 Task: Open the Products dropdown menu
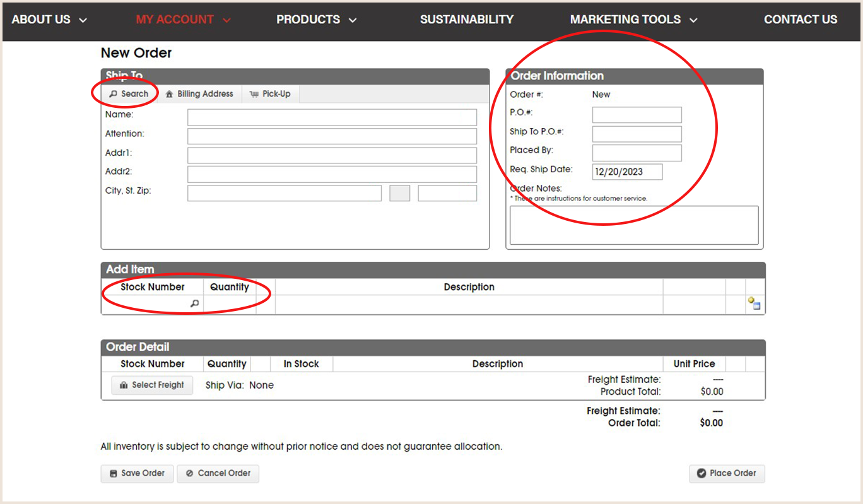[x=317, y=20]
